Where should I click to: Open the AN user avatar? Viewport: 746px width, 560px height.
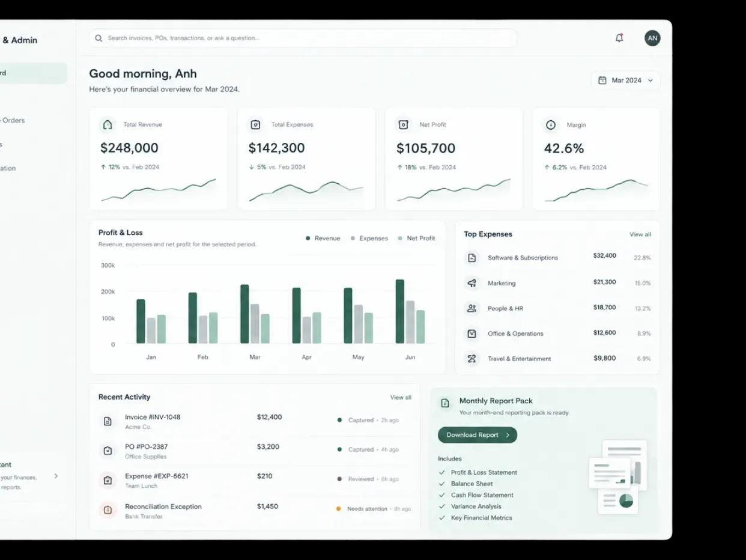point(652,38)
